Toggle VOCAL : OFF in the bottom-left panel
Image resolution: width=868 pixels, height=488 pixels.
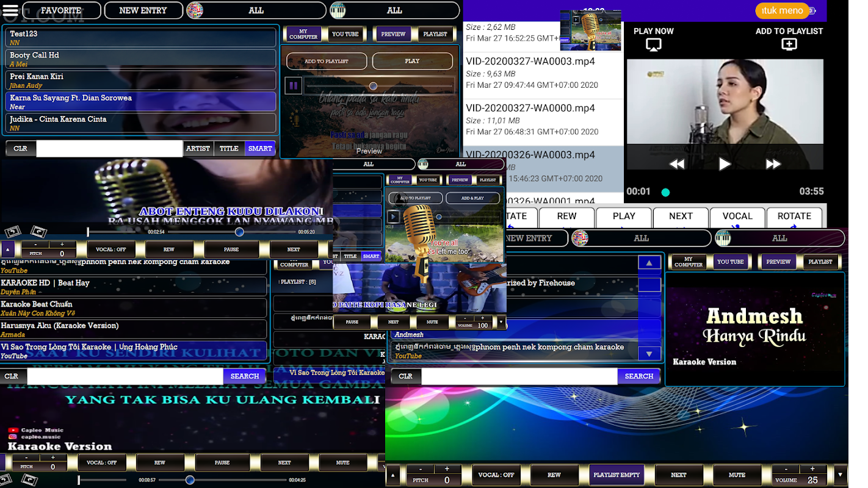(x=102, y=462)
